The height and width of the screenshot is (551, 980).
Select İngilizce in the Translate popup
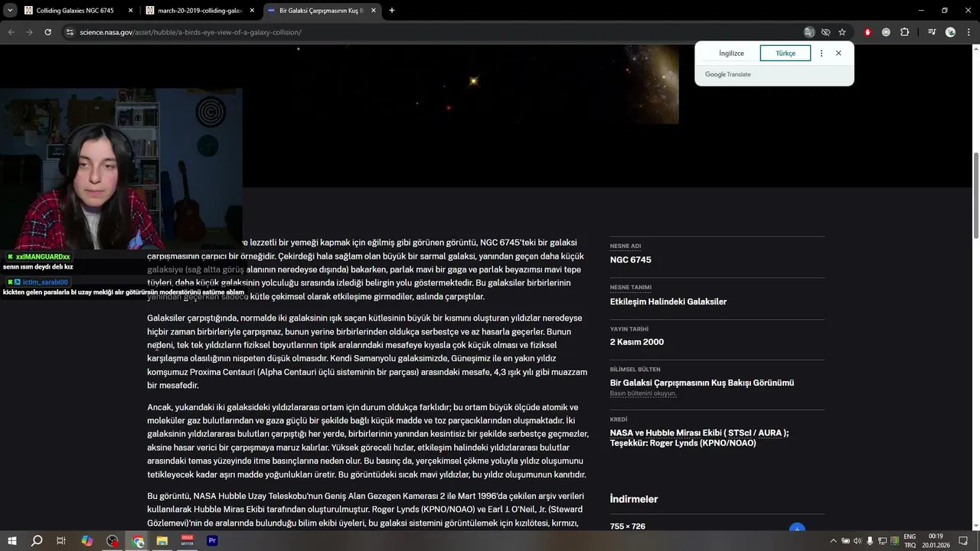coord(731,54)
